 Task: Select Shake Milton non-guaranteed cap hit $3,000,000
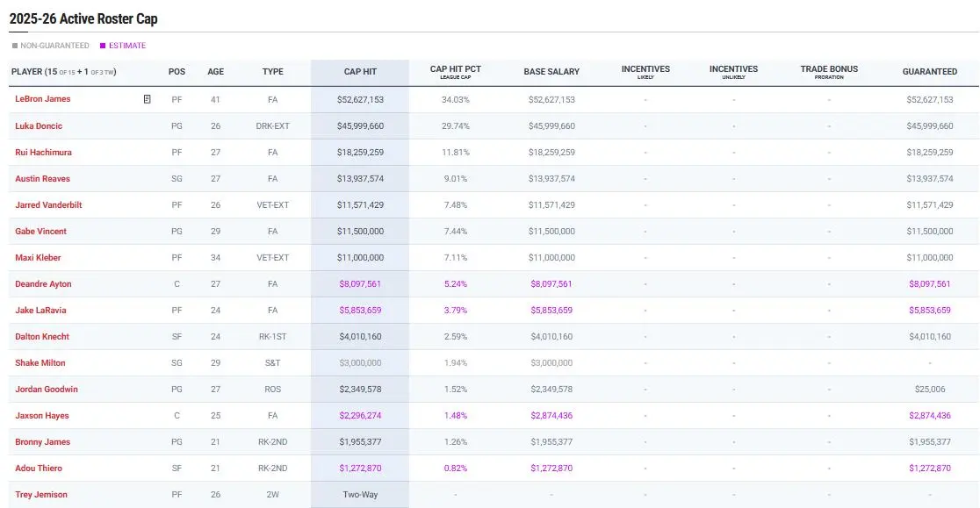pos(360,362)
